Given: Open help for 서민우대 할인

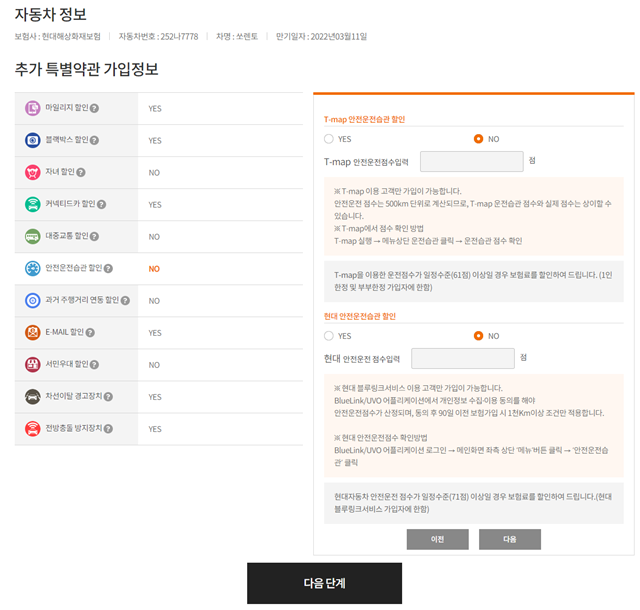Looking at the screenshot, I should 94,365.
